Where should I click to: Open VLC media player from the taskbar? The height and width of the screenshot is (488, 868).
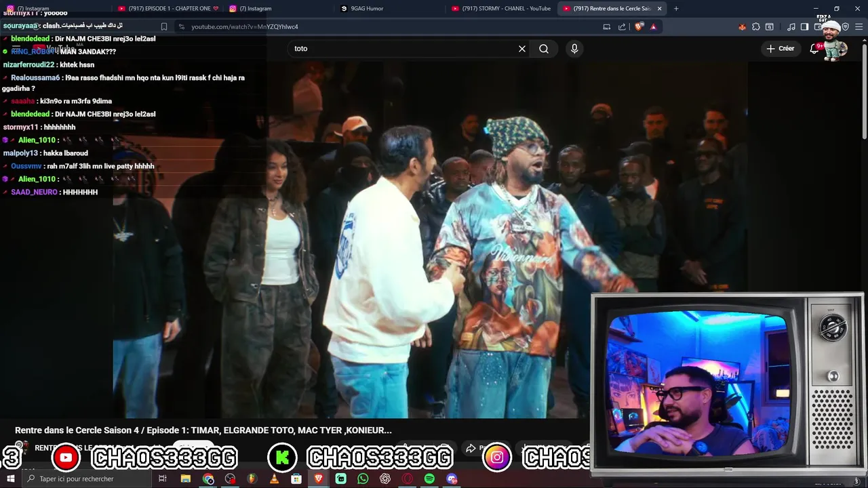(x=274, y=479)
